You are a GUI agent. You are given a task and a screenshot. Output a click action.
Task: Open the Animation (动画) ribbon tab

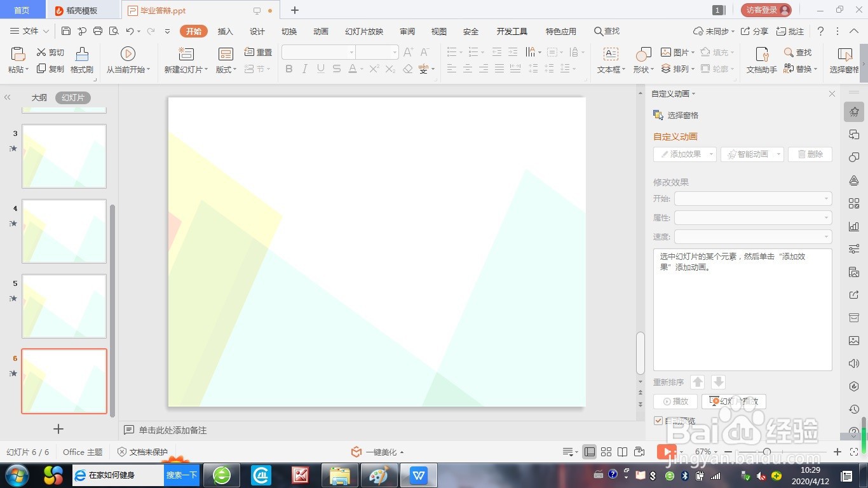[x=321, y=31]
